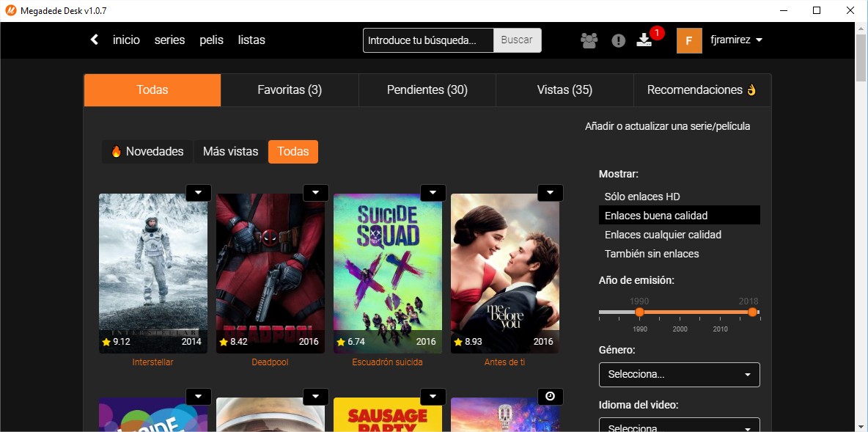Click the 2018 year slider handle

click(752, 312)
